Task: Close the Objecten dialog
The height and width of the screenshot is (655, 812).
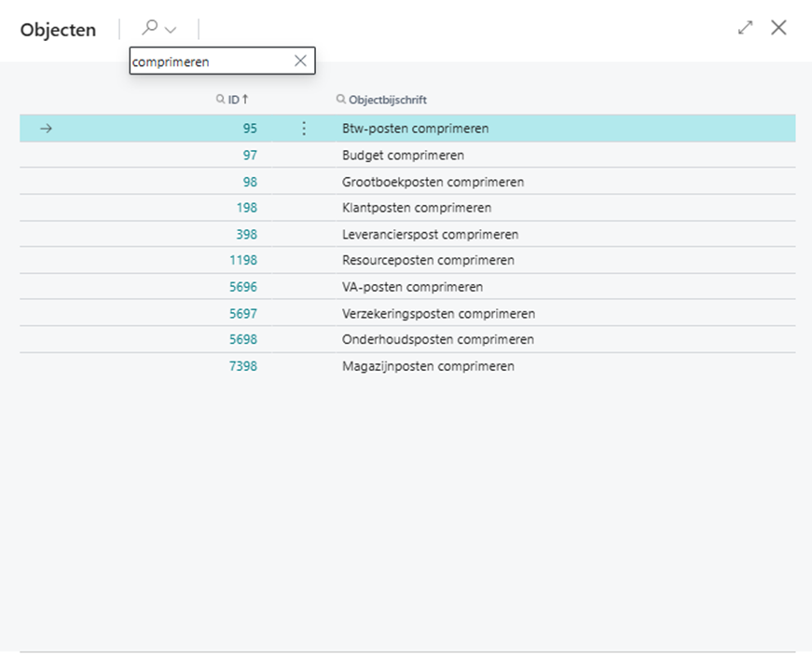Action: 778,28
